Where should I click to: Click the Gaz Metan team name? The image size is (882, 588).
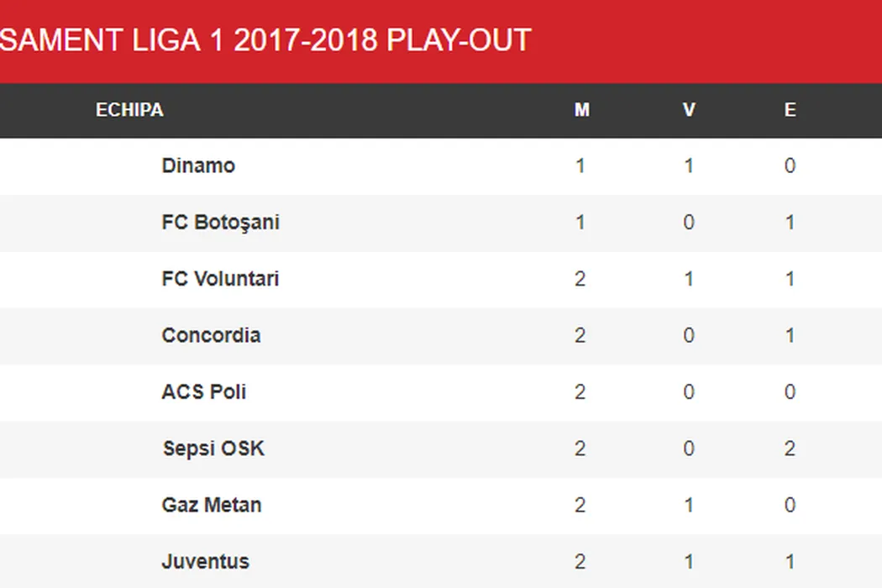point(211,505)
